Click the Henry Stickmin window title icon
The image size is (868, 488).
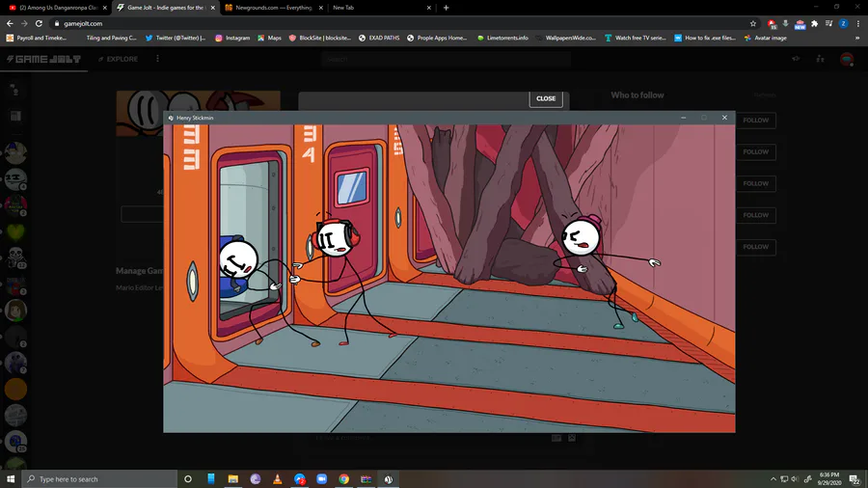pos(171,118)
